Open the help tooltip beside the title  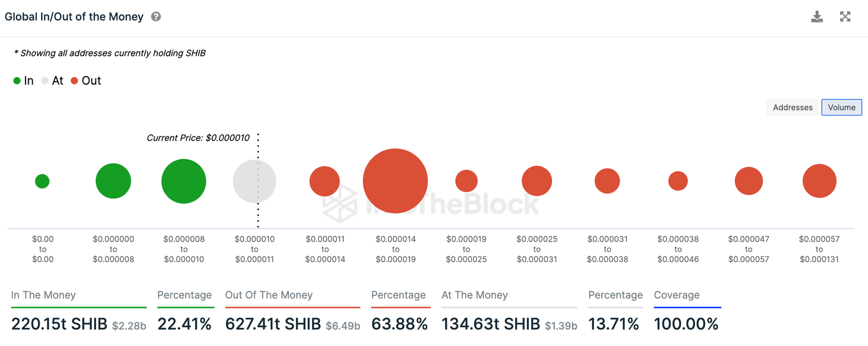155,17
